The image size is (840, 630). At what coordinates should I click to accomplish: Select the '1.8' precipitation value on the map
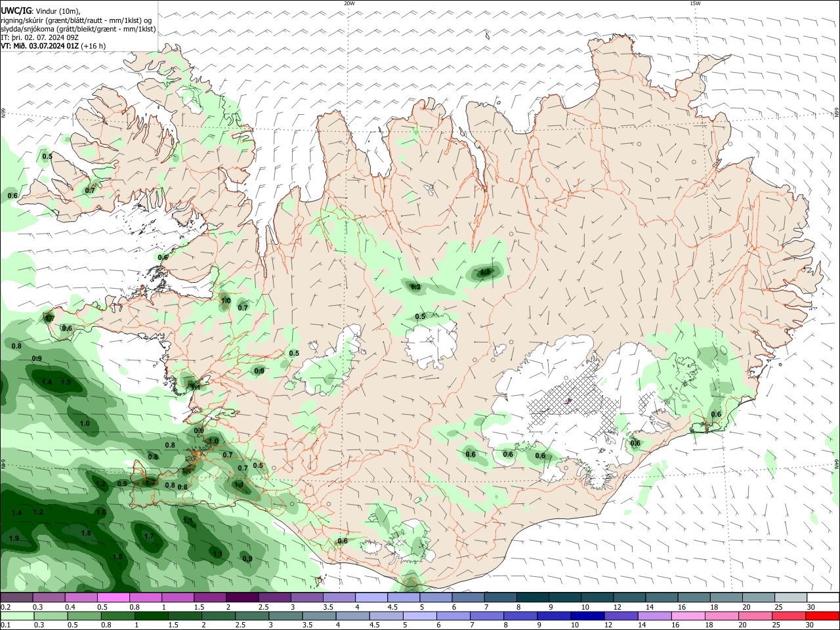[86, 534]
